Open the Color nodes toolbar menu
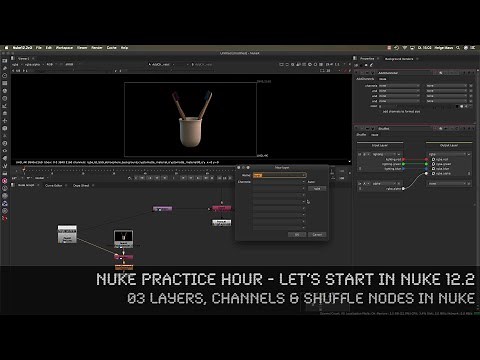 point(5,91)
